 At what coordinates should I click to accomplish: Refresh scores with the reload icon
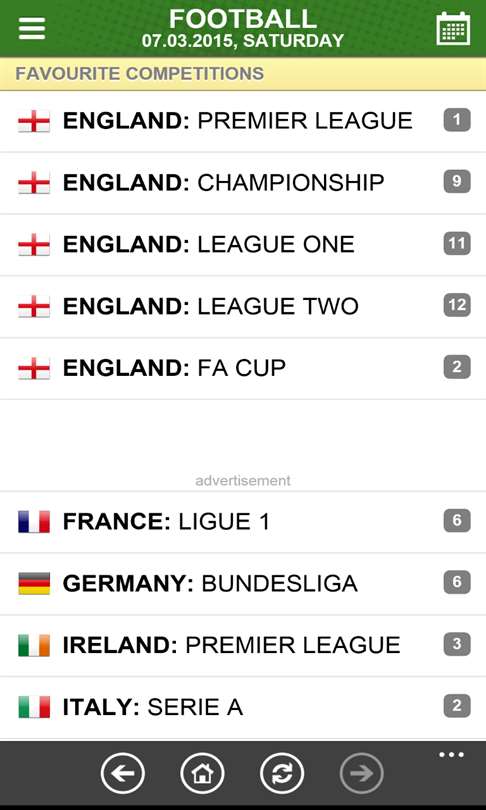click(x=282, y=773)
